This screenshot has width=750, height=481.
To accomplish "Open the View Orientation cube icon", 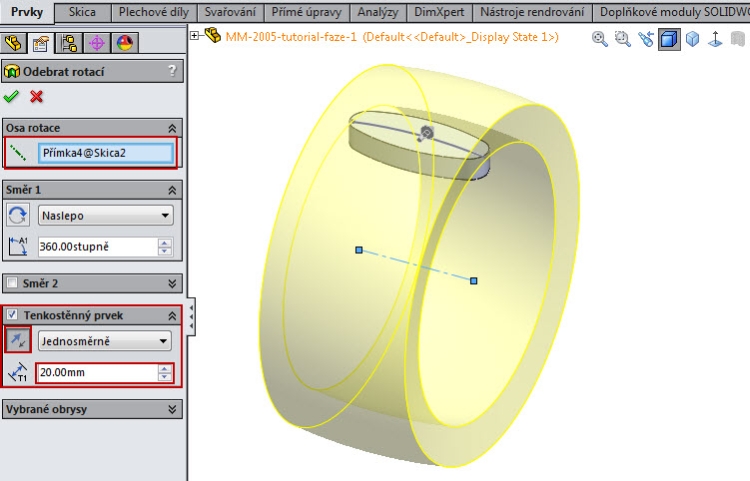I will (693, 39).
